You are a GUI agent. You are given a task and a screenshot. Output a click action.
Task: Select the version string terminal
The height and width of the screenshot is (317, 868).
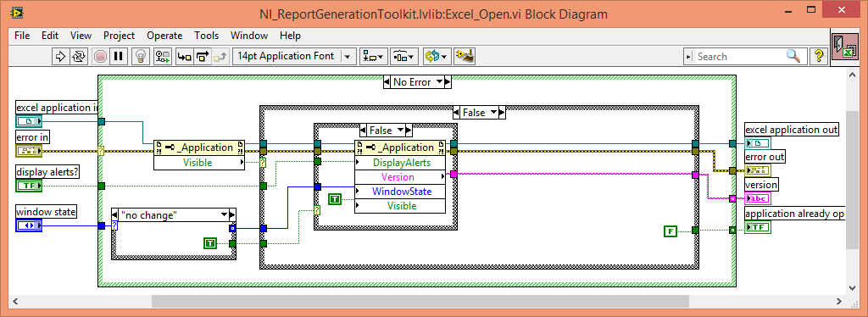coord(758,198)
